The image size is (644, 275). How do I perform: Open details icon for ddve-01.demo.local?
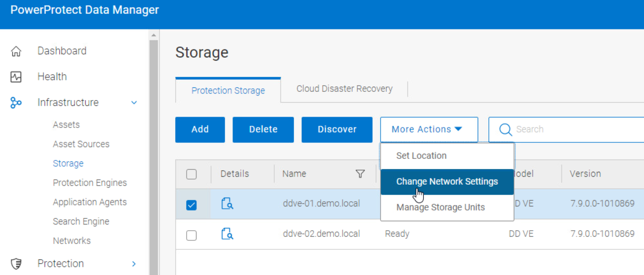tap(227, 204)
